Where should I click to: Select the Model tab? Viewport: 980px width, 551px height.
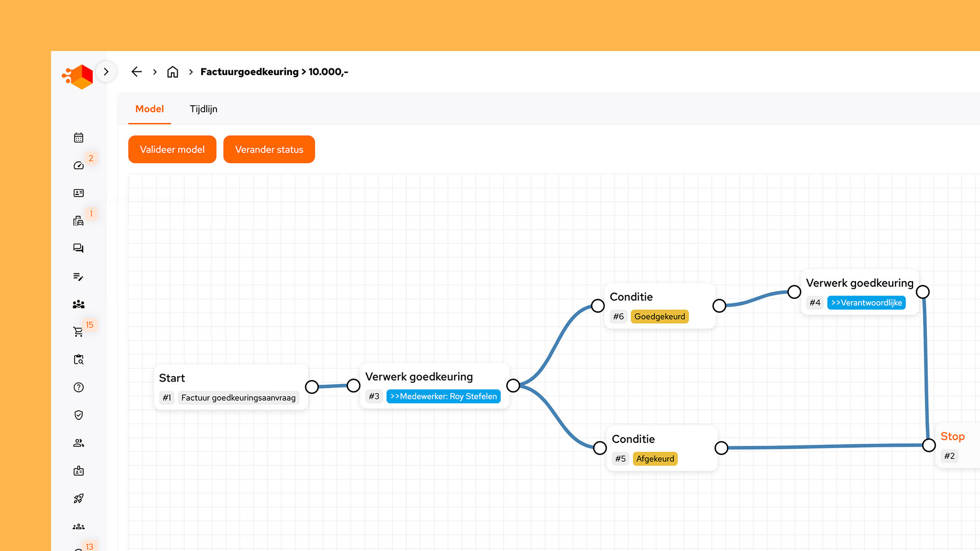pos(150,109)
